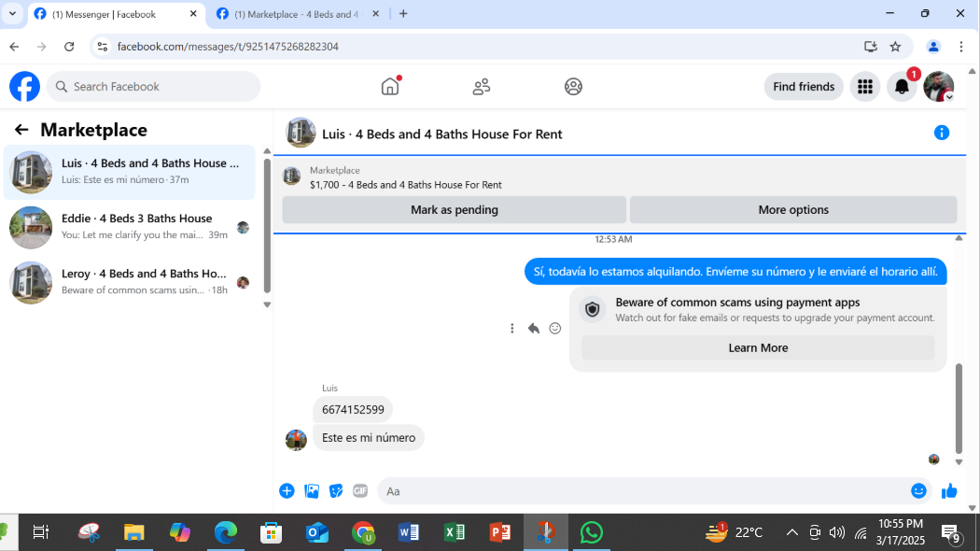Image resolution: width=980 pixels, height=551 pixels.
Task: Attach a file with the photo icon
Action: (x=311, y=491)
